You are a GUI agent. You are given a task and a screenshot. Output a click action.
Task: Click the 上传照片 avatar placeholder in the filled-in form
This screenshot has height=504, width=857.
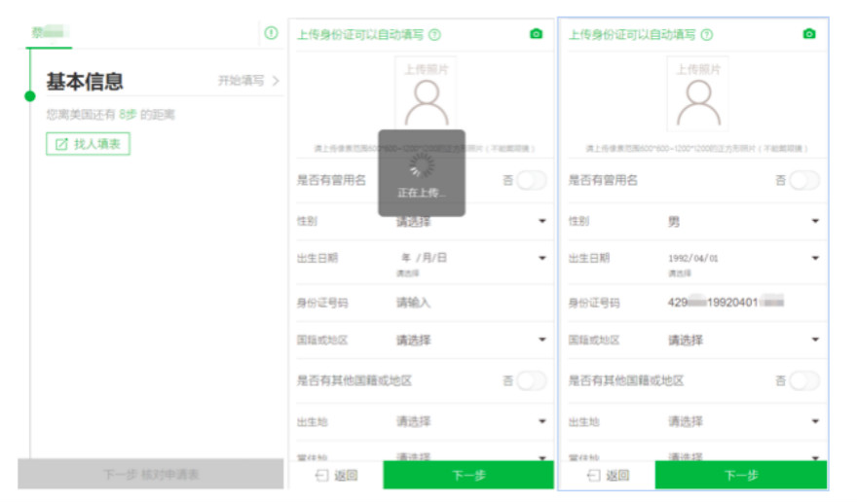697,95
